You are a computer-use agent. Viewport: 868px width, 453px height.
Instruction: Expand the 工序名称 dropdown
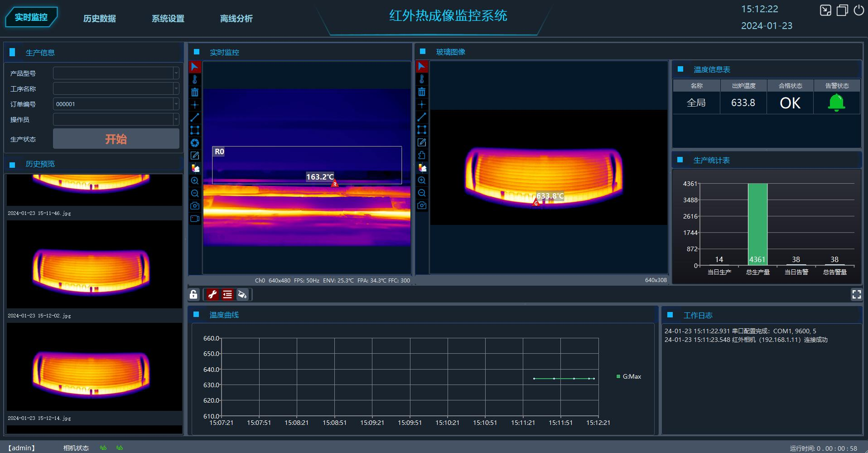176,88
